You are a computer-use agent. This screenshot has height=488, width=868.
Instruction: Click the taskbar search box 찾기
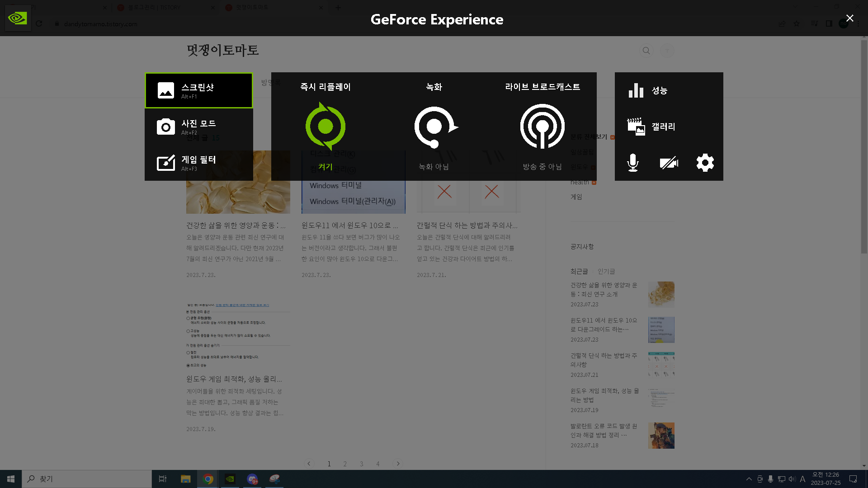click(x=87, y=479)
